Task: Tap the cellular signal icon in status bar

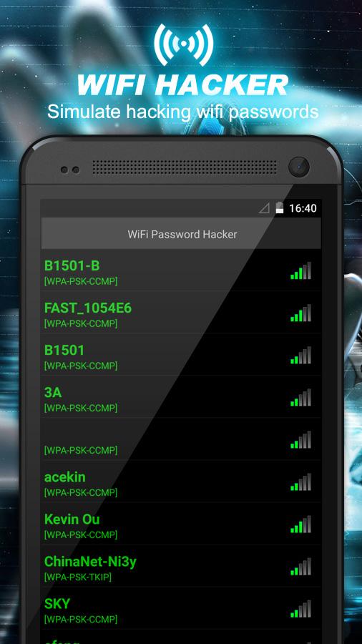Action: click(264, 209)
